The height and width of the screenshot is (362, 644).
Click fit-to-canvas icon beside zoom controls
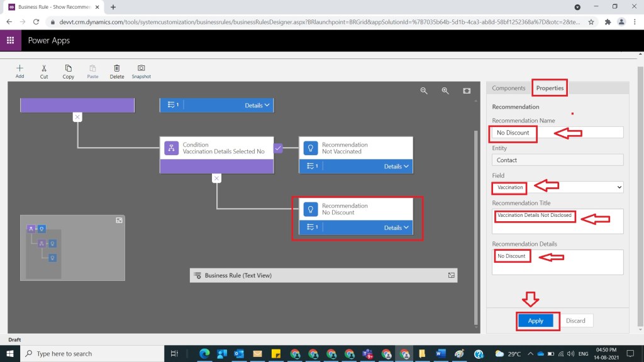467,90
